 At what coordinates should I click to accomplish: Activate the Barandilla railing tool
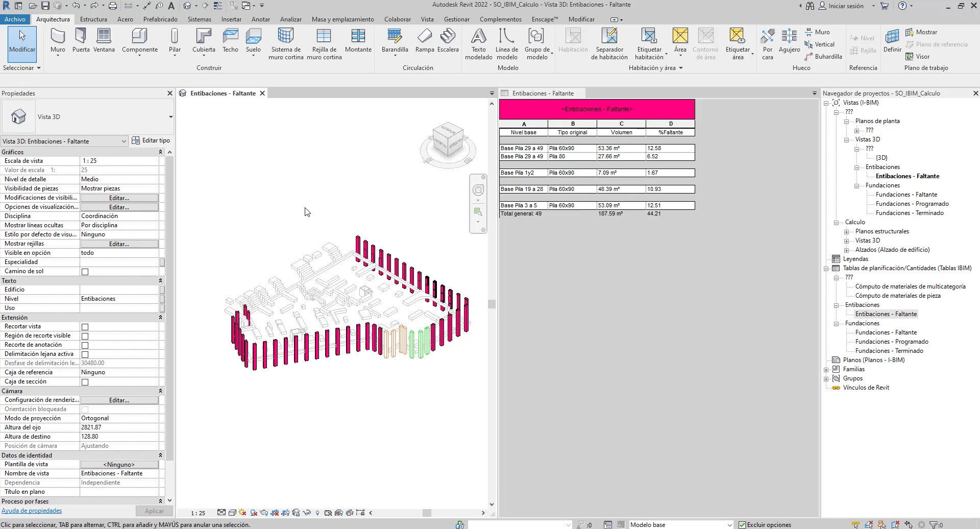(395, 41)
